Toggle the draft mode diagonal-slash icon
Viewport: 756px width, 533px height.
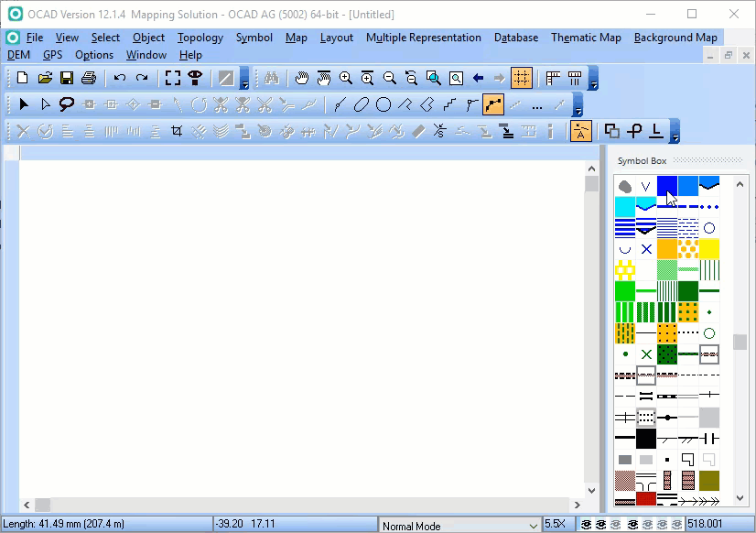[x=226, y=78]
